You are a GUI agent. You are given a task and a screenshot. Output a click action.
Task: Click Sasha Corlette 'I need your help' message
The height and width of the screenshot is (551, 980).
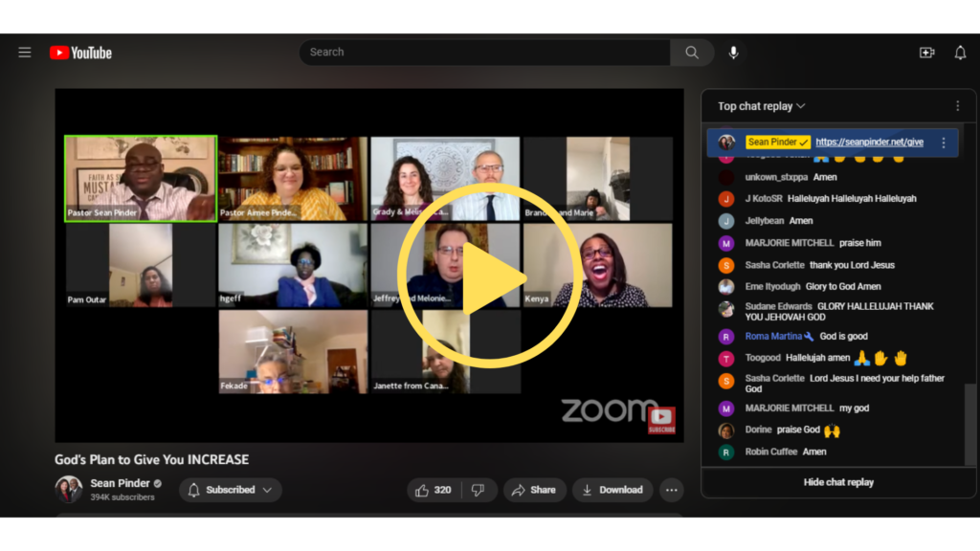point(845,384)
